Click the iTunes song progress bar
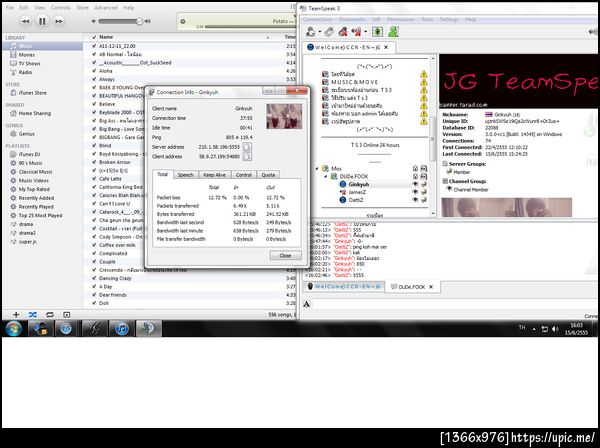Screen dimensions: 600x448 pos(249,27)
